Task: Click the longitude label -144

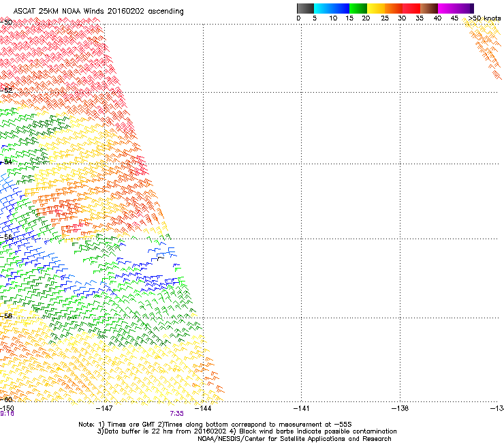Action: point(203,408)
